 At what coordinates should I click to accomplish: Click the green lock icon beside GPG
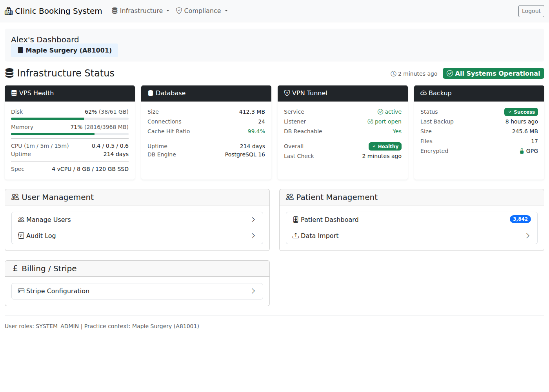click(522, 151)
